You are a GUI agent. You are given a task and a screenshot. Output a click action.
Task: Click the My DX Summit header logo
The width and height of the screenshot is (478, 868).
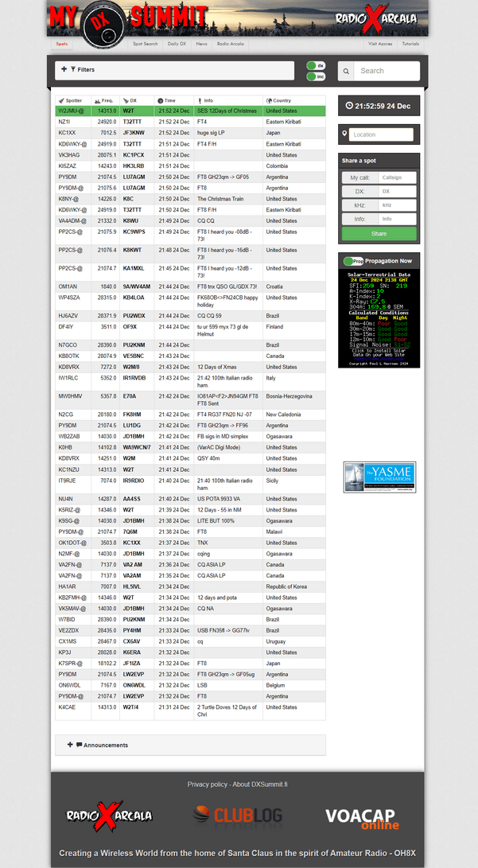tap(127, 18)
